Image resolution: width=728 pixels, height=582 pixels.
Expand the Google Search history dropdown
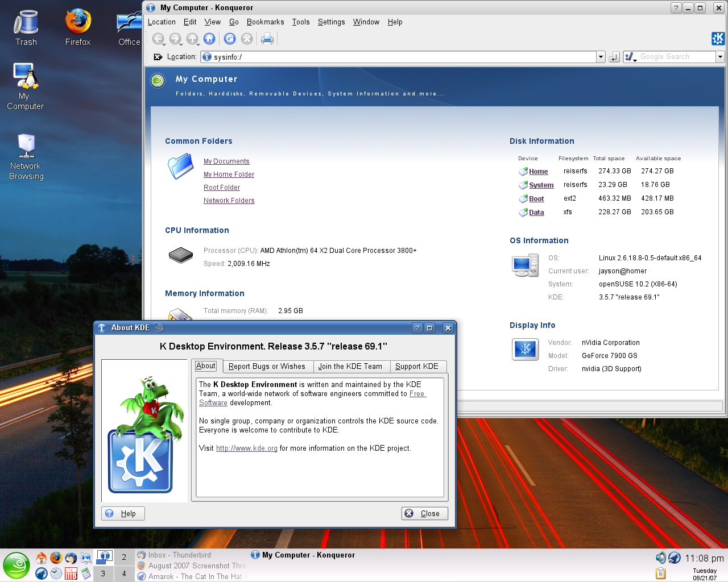coord(720,57)
